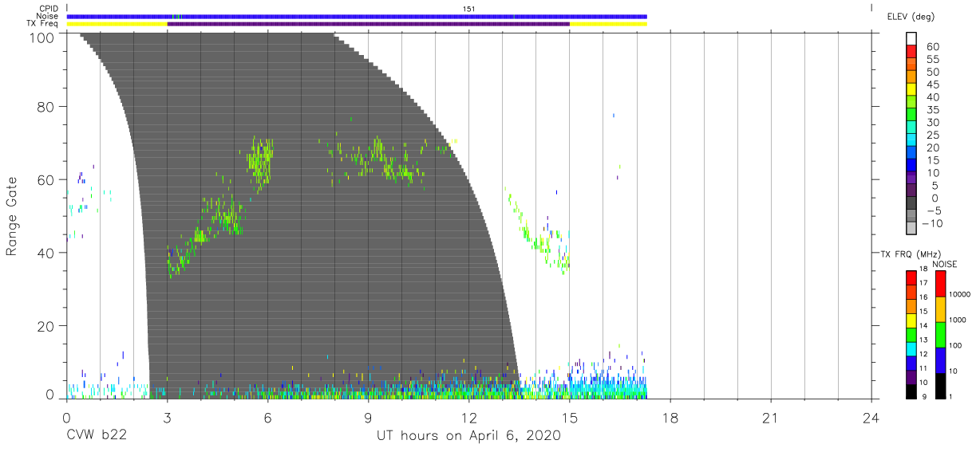This screenshot has height=452, width=980.
Task: Click the '40' tick on the Range Gate axis
Action: [45, 253]
